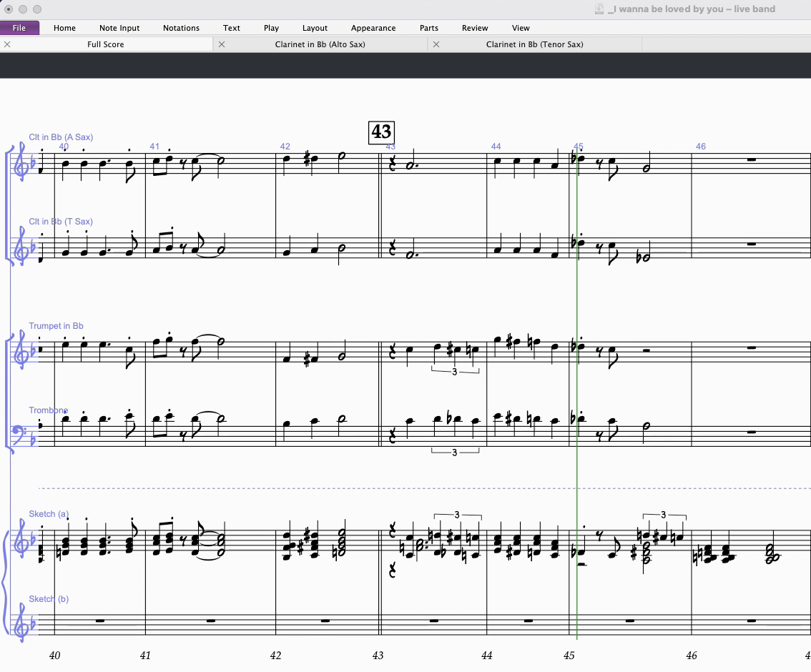The height and width of the screenshot is (672, 811).
Task: Close the Clarinet in Bb (Alto Sax) tab
Action: [x=222, y=44]
